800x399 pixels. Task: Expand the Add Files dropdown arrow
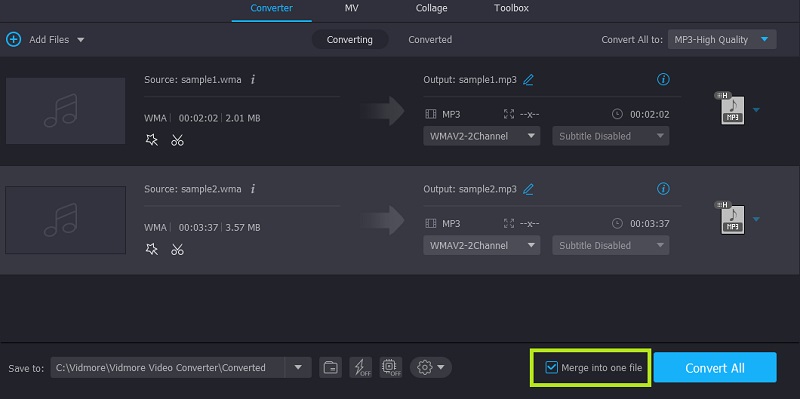coord(81,39)
